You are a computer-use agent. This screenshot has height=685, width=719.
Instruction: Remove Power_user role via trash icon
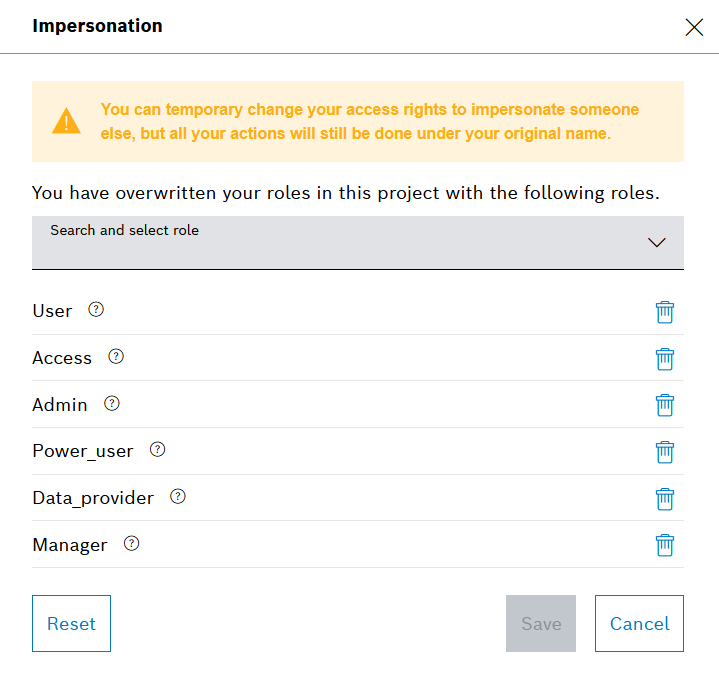(x=665, y=452)
